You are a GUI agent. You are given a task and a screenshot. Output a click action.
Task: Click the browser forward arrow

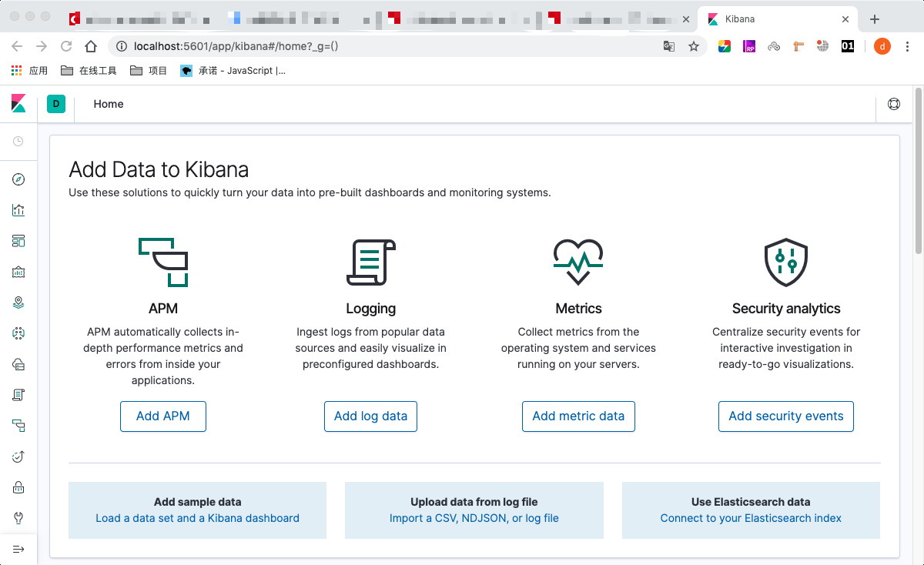42,46
